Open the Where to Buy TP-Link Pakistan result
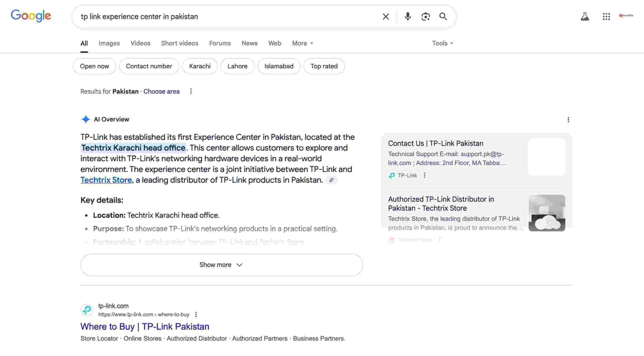 coord(144,326)
